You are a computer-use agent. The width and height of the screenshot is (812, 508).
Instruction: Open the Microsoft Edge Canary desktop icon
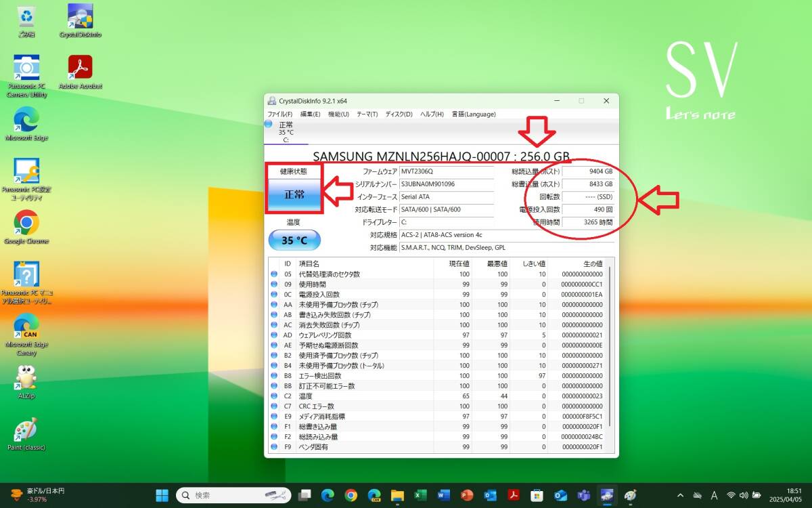(26, 335)
